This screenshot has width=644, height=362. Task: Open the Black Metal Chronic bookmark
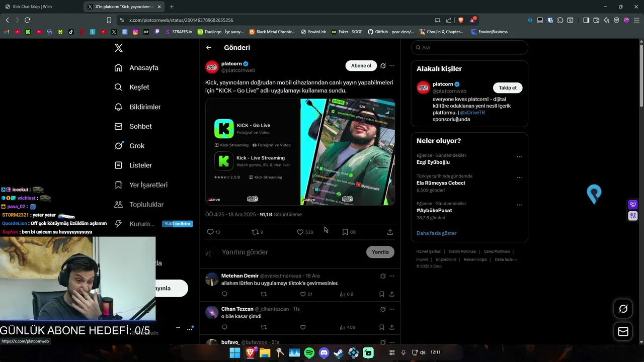(x=272, y=32)
